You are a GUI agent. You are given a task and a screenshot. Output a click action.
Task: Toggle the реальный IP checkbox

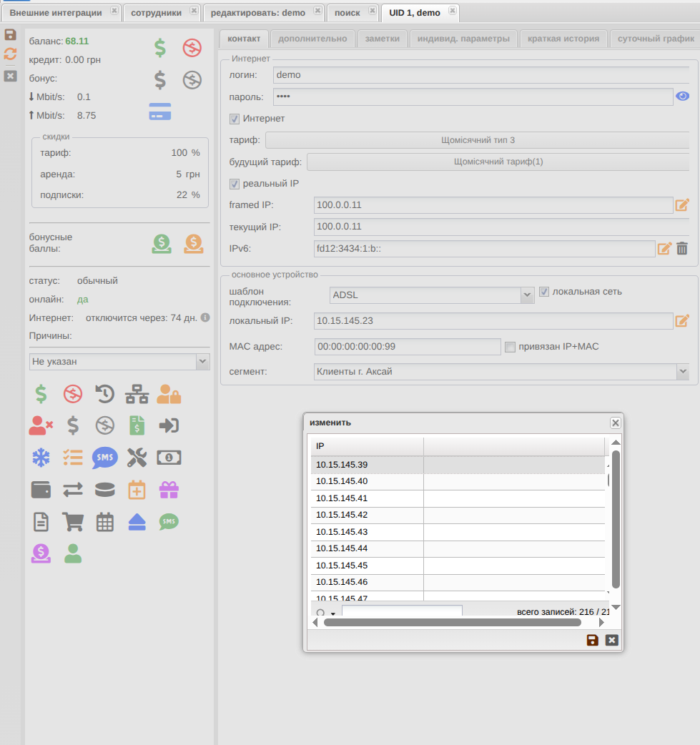coord(235,184)
